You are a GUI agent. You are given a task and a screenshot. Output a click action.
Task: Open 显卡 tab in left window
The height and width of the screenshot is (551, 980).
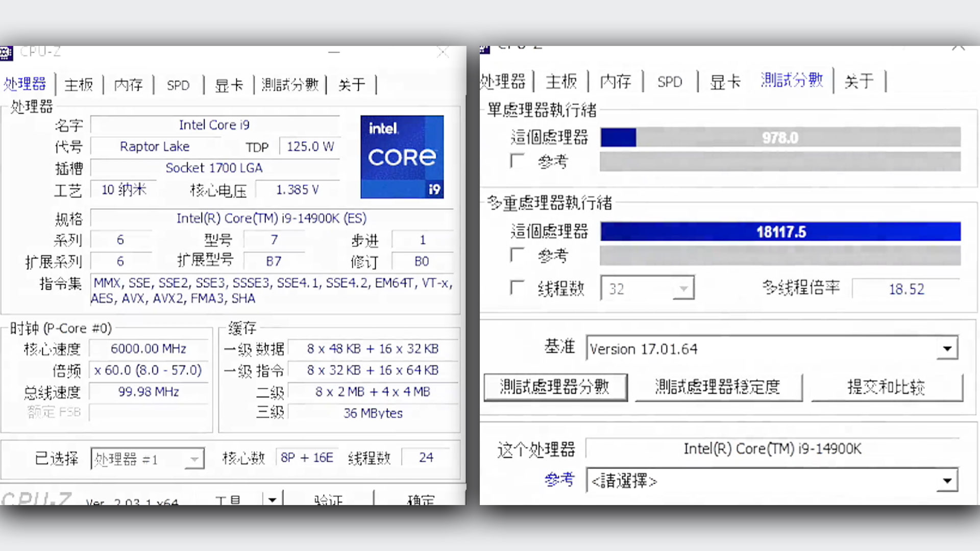pyautogui.click(x=229, y=85)
